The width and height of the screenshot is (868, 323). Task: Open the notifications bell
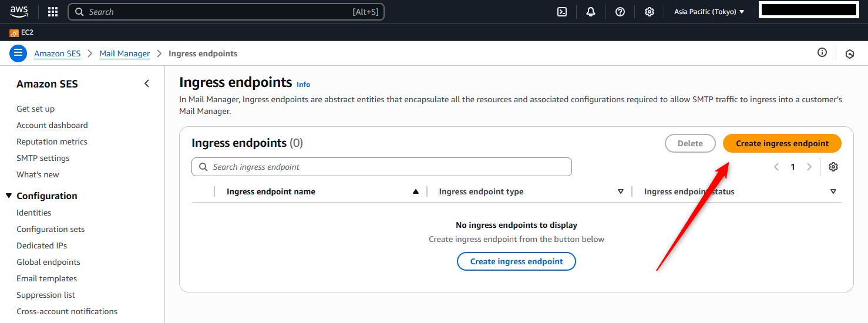pyautogui.click(x=591, y=12)
